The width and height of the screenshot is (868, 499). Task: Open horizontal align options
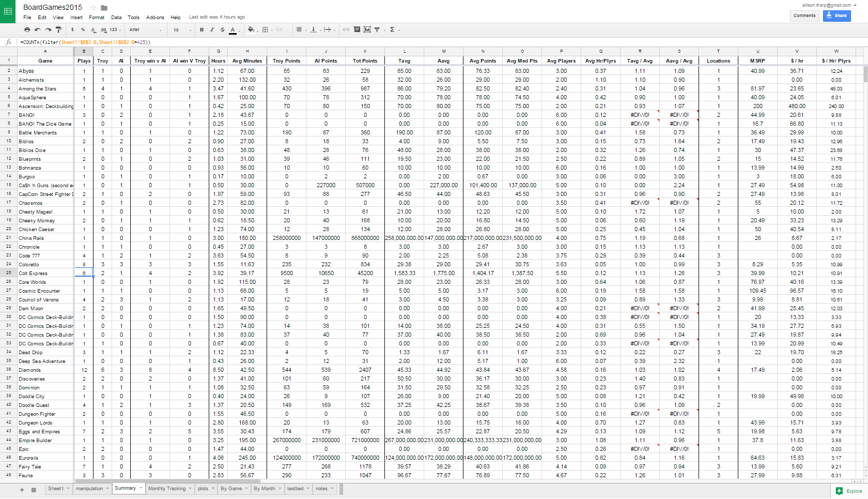coord(300,29)
